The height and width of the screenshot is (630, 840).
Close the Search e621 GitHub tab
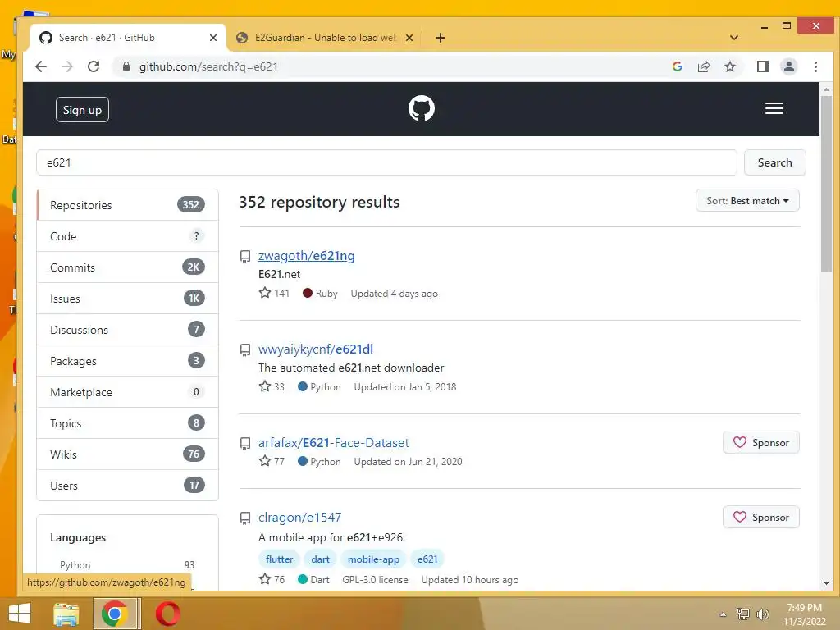click(x=213, y=38)
